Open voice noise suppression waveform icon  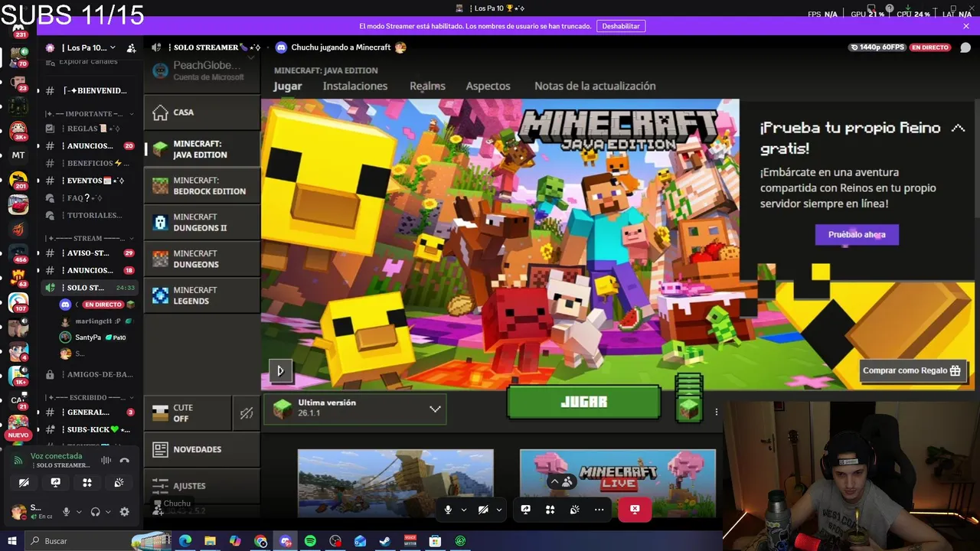point(106,460)
